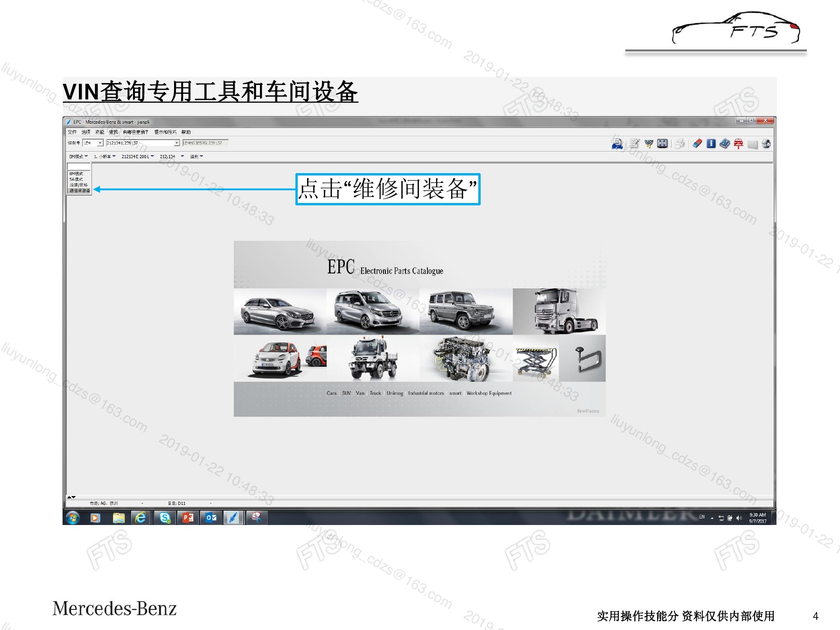Click the taskbar clock showing 9:30 AM
Screen dimensions: 840x630
757,518
